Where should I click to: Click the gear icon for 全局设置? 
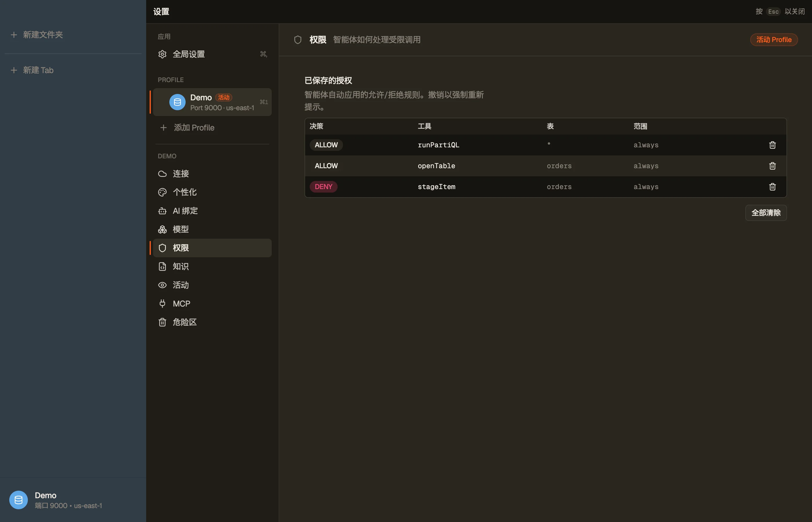[162, 54]
